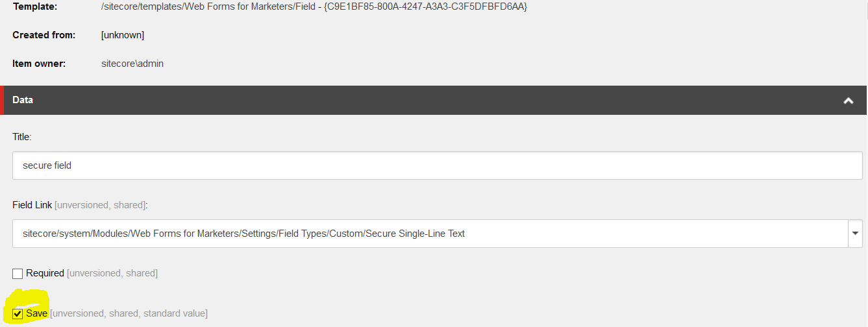Click '[unversioned, shared]' note beside Required
This screenshot has height=327, width=868.
[112, 273]
